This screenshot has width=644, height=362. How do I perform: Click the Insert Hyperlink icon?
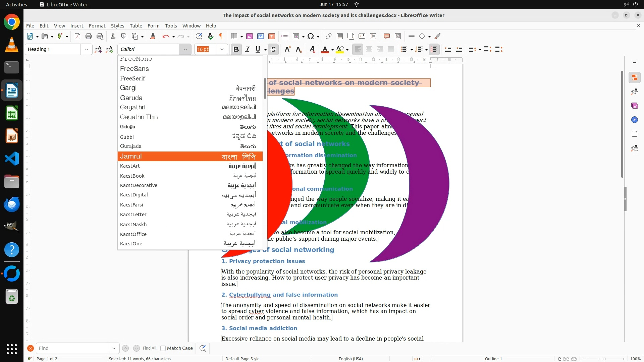[329, 36]
